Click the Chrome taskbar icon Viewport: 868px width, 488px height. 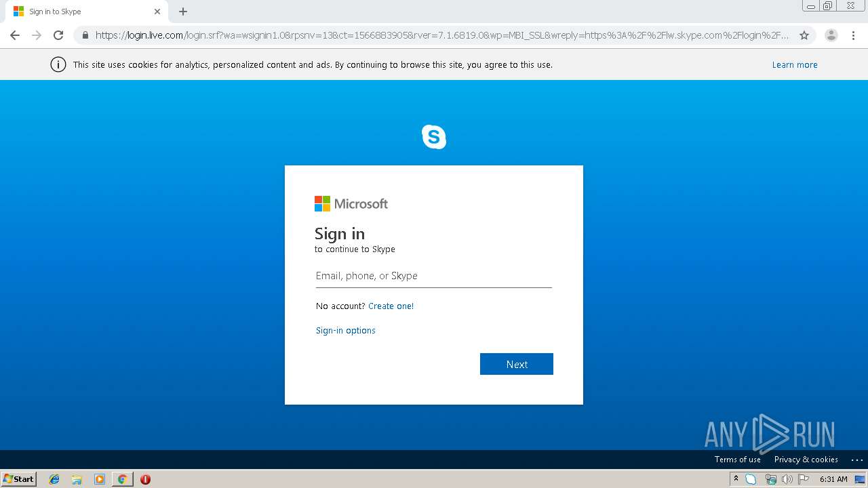[122, 479]
